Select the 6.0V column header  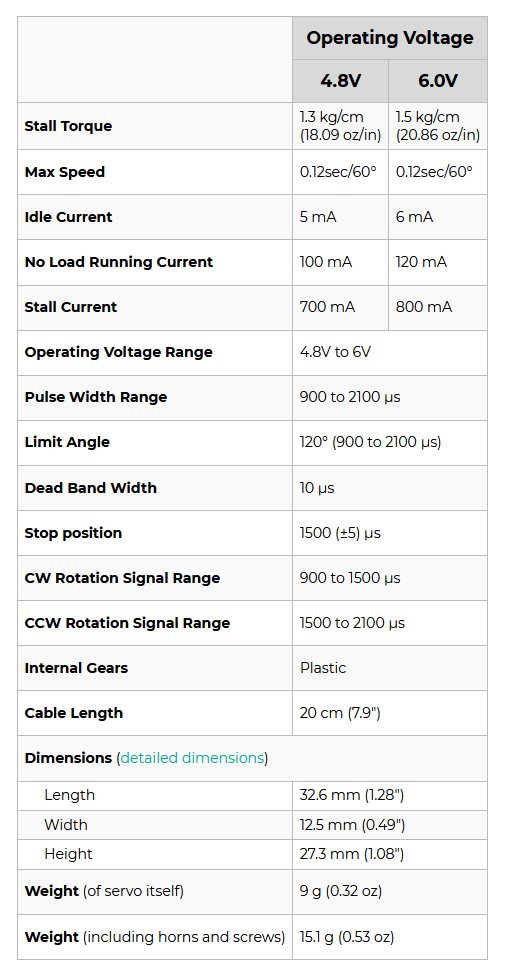click(x=438, y=81)
